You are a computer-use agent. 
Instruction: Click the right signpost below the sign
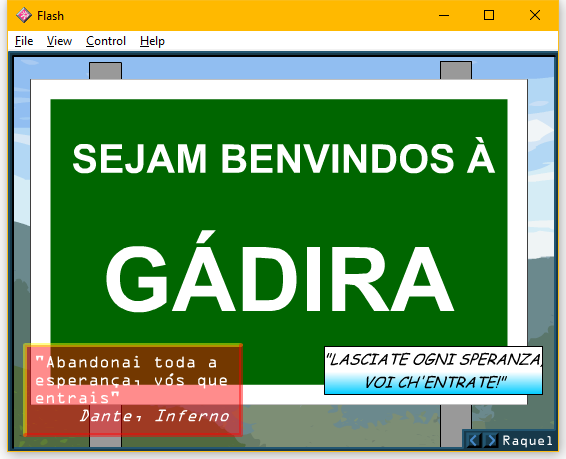456,425
